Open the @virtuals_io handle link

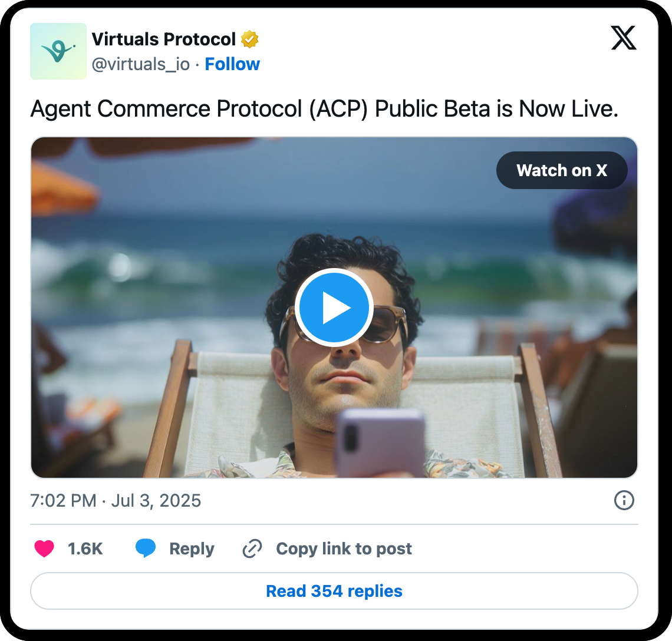click(140, 64)
